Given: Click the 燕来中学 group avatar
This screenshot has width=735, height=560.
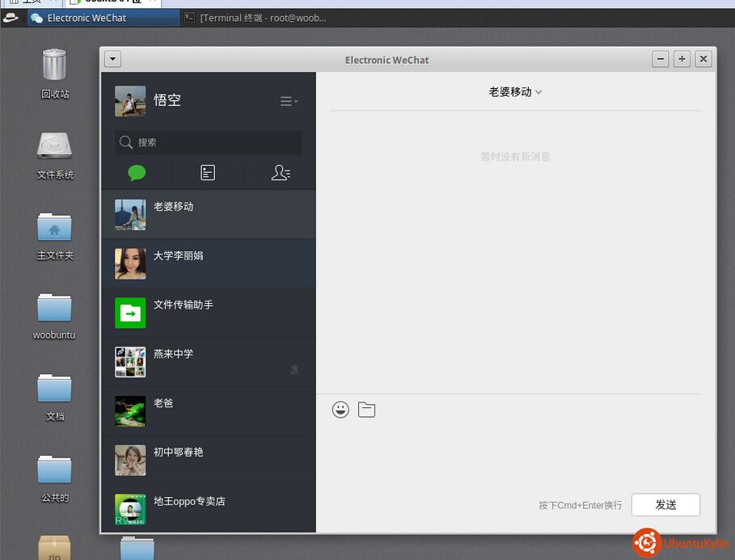Looking at the screenshot, I should (130, 362).
